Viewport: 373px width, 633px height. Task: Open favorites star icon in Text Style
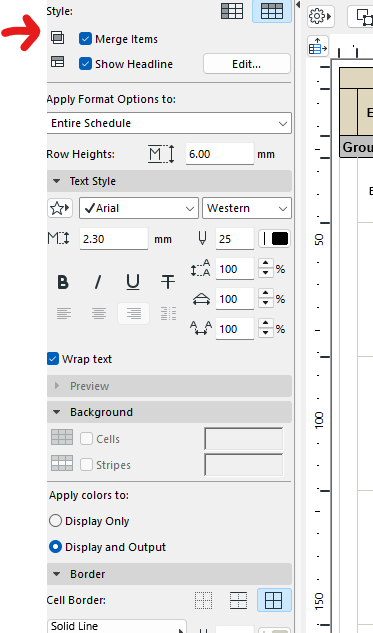pyautogui.click(x=60, y=208)
